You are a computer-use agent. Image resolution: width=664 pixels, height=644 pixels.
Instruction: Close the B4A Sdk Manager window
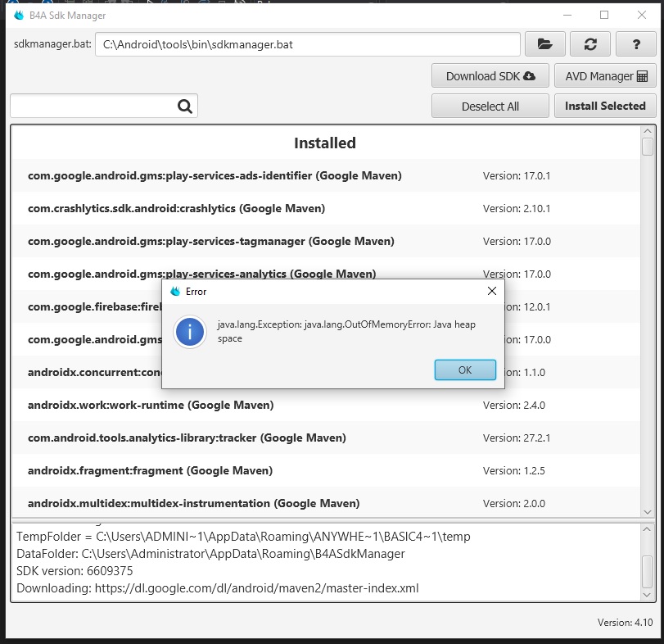point(642,15)
